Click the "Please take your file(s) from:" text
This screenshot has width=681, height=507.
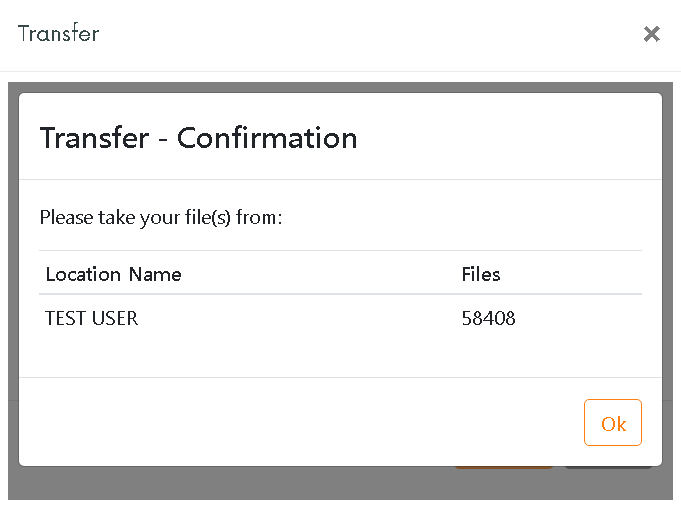161,217
